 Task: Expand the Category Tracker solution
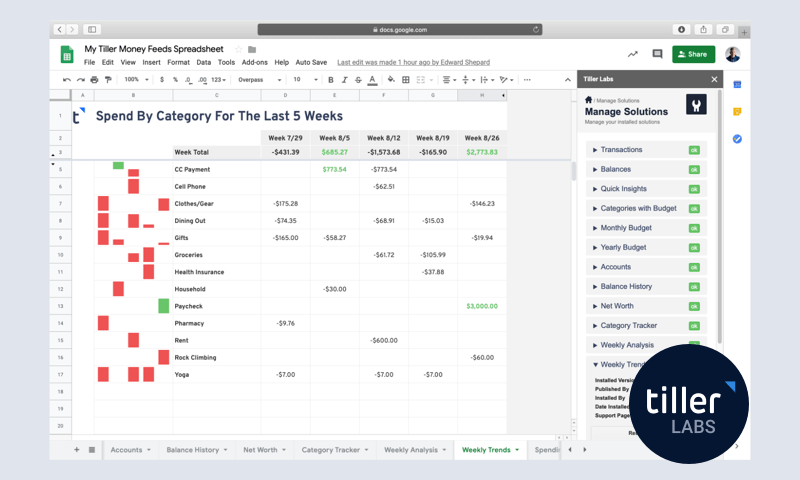(x=646, y=325)
